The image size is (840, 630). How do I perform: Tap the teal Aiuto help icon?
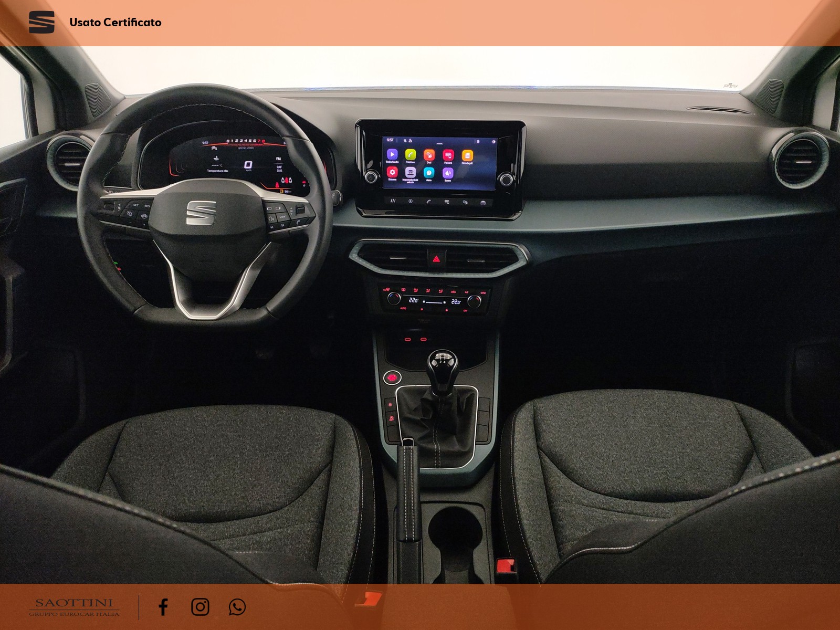tap(429, 173)
